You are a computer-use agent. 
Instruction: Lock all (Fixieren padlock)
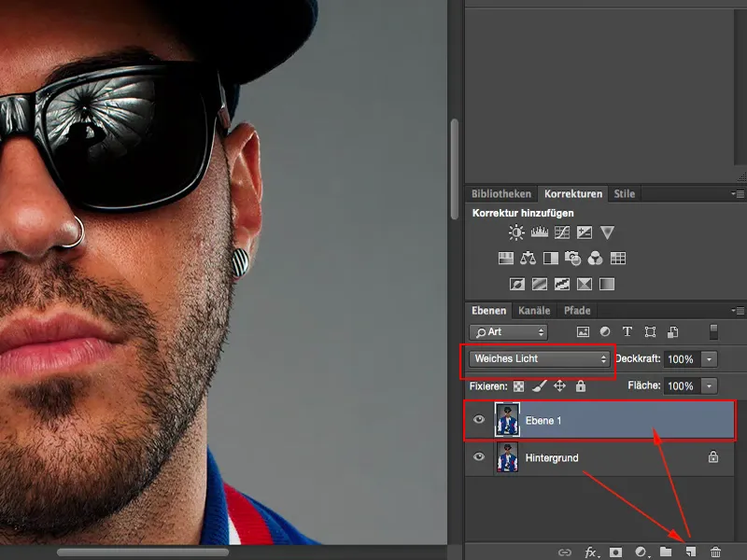pos(580,385)
